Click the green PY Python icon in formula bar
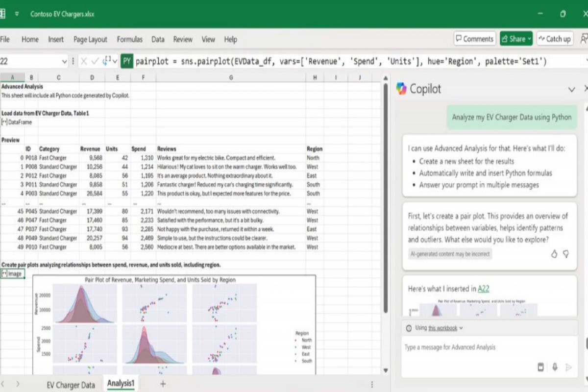Image resolution: width=588 pixels, height=392 pixels. pyautogui.click(x=126, y=60)
